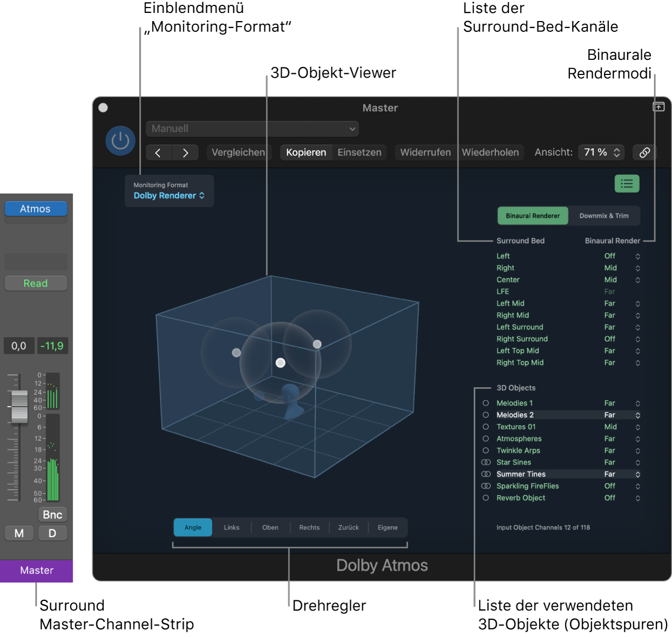Viewport: 672px width, 637px height.
Task: Click the Vergleichen button
Action: [238, 153]
